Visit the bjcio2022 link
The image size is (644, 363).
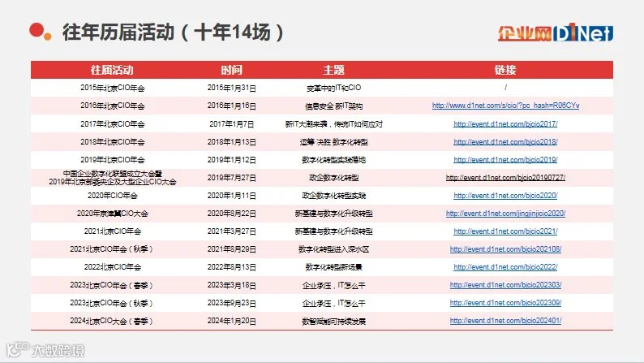pyautogui.click(x=505, y=267)
